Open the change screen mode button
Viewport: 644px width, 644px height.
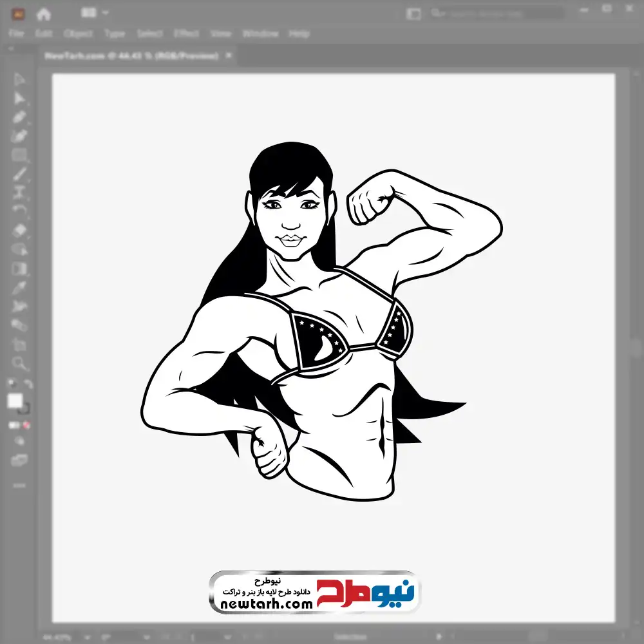(x=19, y=460)
